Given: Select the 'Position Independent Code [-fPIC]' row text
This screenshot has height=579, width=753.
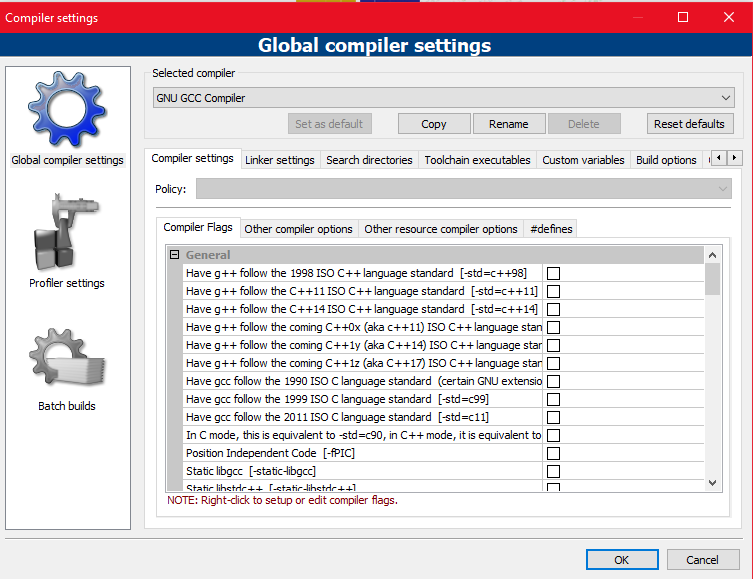Looking at the screenshot, I should coord(270,453).
